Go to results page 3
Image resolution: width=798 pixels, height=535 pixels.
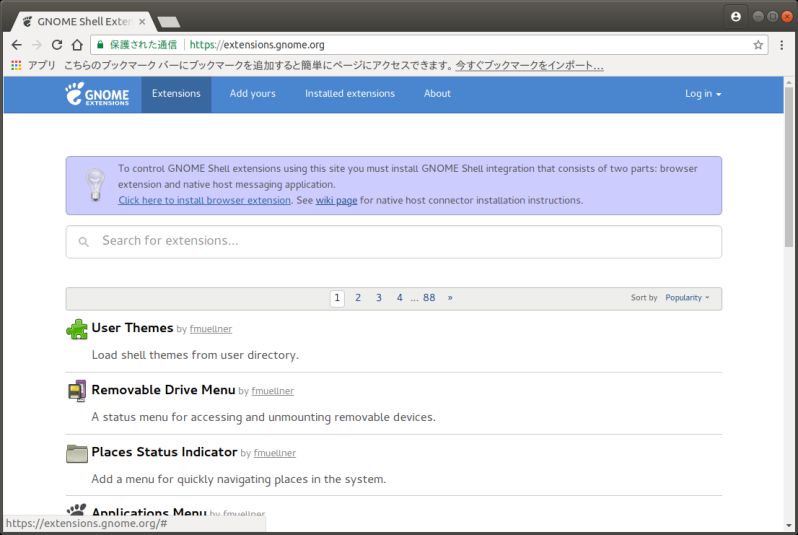379,298
